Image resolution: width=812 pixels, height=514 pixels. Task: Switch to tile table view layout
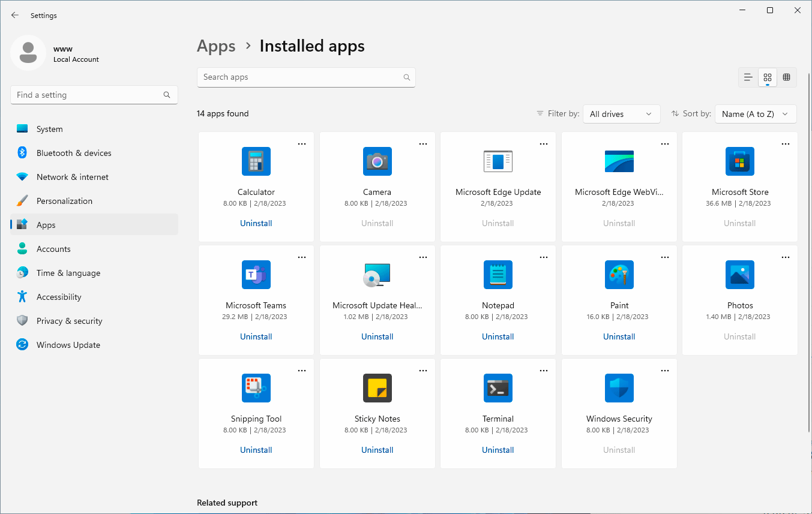coord(786,77)
